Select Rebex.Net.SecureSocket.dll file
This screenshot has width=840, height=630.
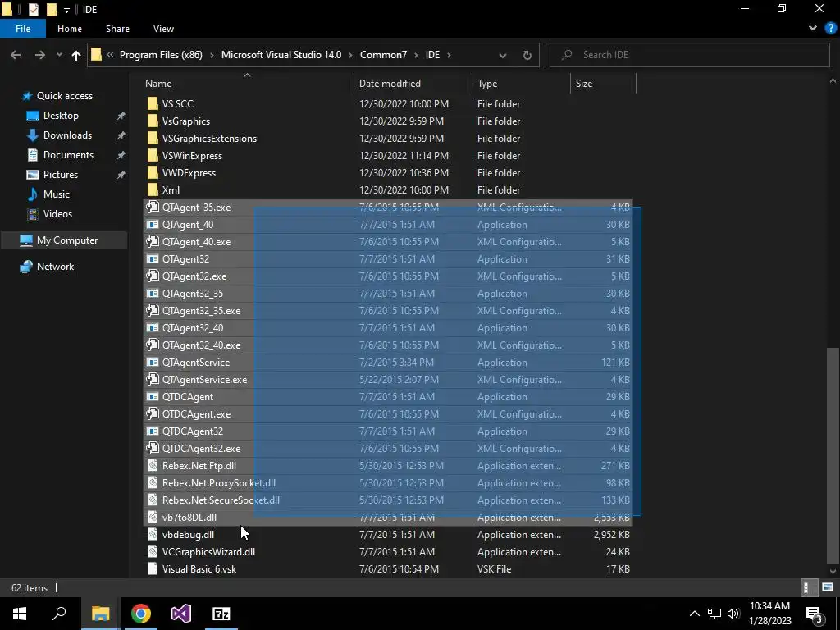(221, 500)
